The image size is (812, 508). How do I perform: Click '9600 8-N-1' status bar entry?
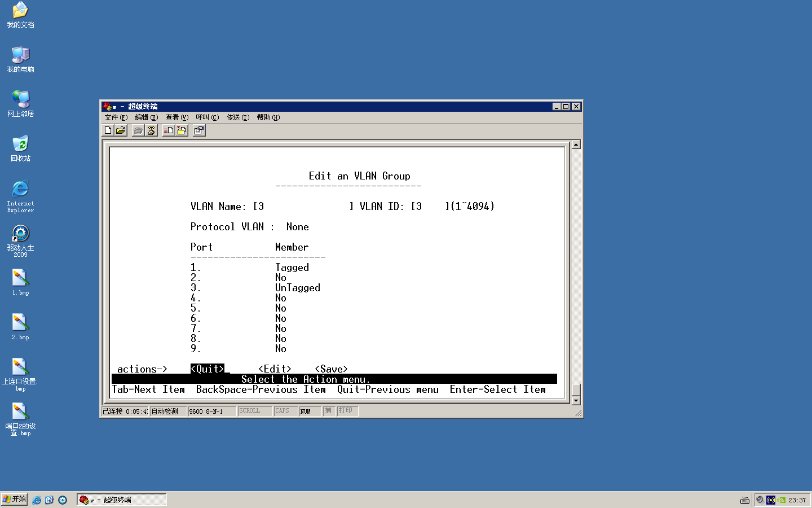click(212, 411)
